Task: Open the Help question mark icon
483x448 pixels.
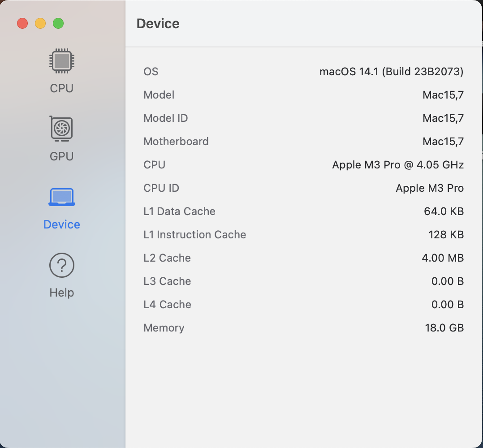Action: click(x=61, y=266)
